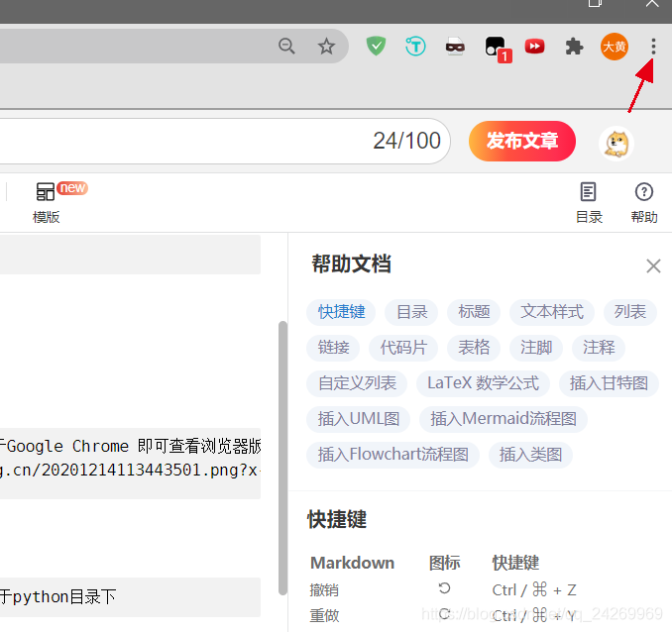The width and height of the screenshot is (672, 632).
Task: Open the green shield extension
Action: [377, 47]
